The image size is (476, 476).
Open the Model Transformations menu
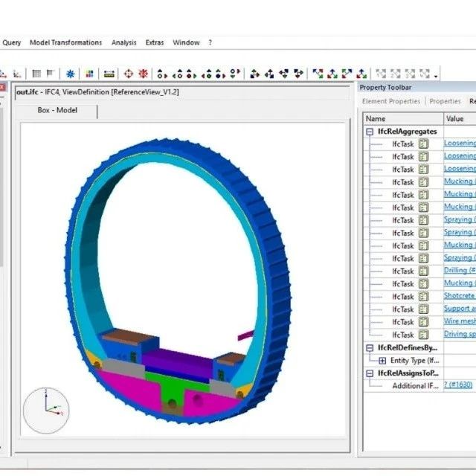pyautogui.click(x=65, y=42)
